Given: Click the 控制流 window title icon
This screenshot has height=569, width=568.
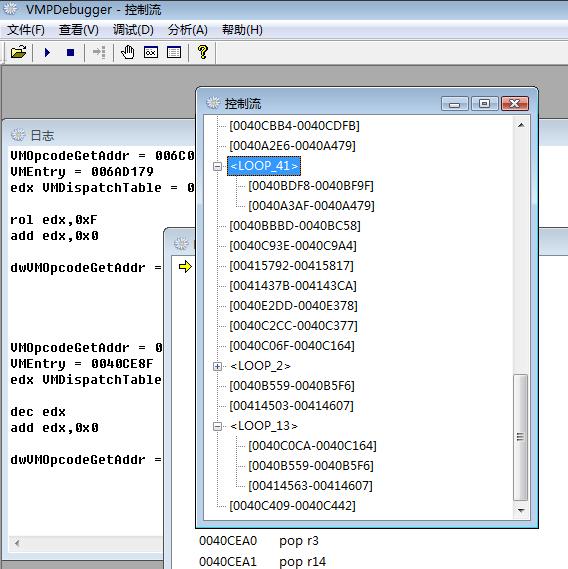Looking at the screenshot, I should (x=213, y=103).
